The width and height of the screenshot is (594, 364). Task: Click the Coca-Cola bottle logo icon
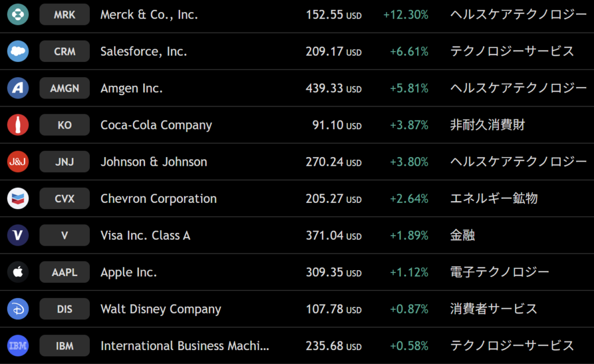pos(18,125)
